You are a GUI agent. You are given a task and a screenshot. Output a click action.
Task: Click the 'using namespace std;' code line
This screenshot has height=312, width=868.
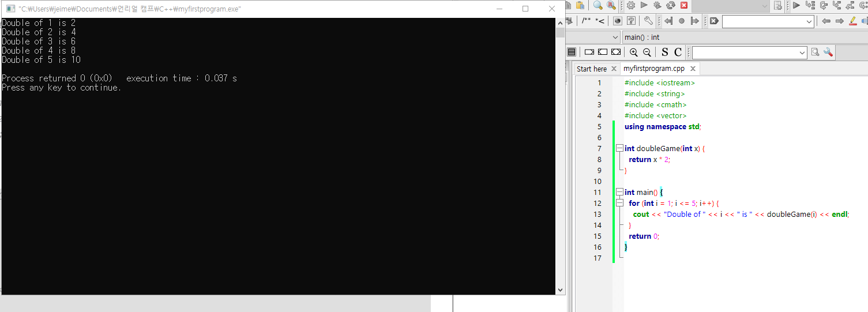pos(663,126)
